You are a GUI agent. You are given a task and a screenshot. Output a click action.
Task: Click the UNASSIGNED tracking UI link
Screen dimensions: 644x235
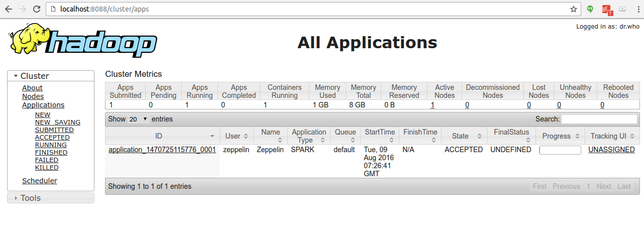coord(611,150)
